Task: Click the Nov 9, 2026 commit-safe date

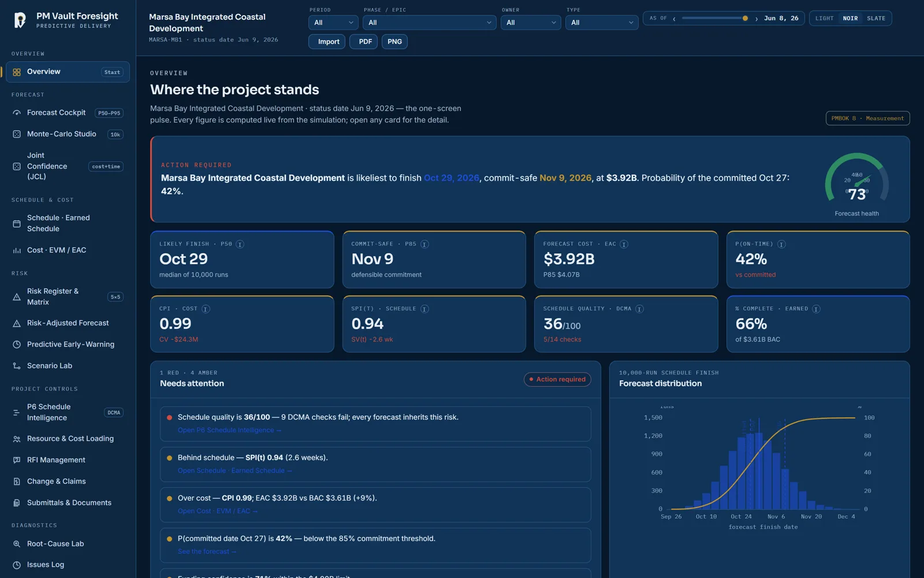Action: point(565,178)
